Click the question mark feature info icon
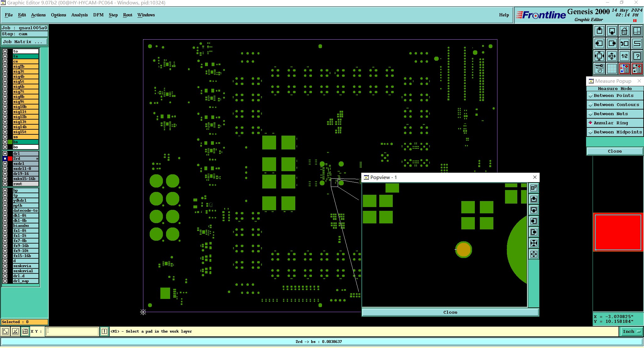644x348 pixels. click(x=637, y=56)
